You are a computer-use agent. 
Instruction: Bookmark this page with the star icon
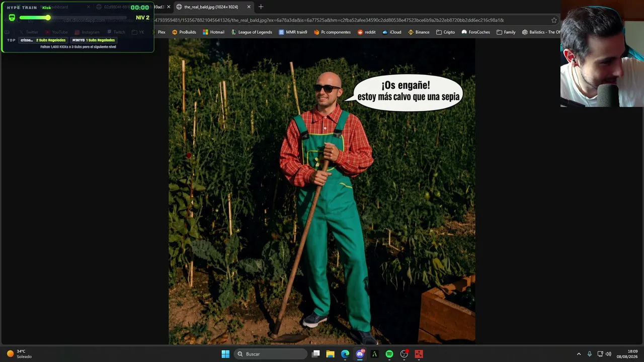(554, 20)
